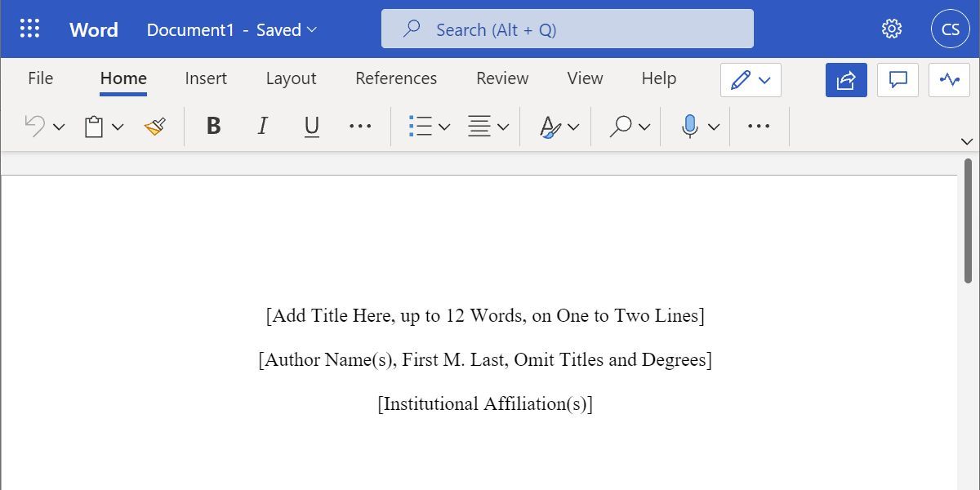Switch to the Help tab
980x490 pixels.
coord(658,78)
